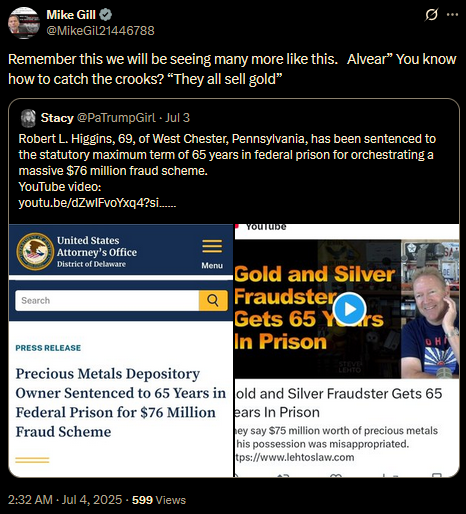Open the lehtoslaw.com link
This screenshot has width=466, height=514.
click(295, 457)
